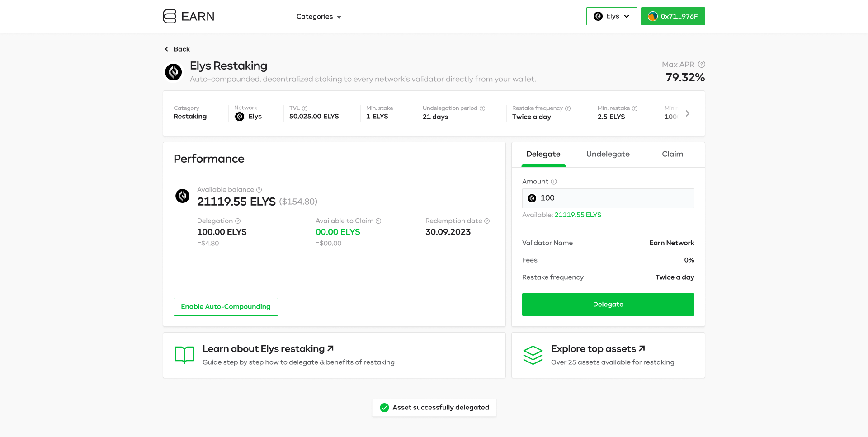Click the Asset successfully delegated notification

pyautogui.click(x=434, y=408)
